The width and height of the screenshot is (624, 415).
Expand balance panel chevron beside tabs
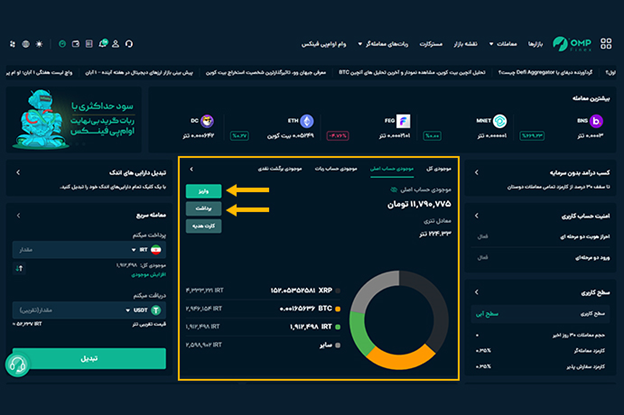click(x=191, y=169)
